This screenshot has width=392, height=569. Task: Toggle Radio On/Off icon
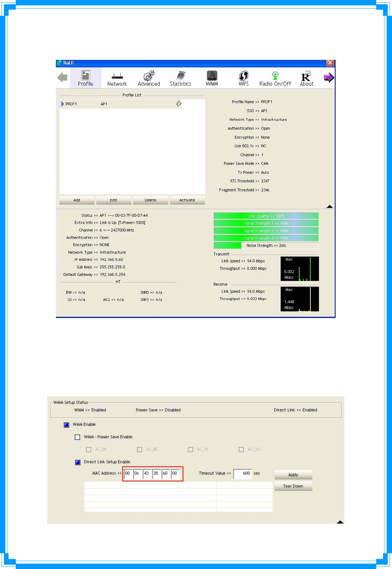pos(275,78)
